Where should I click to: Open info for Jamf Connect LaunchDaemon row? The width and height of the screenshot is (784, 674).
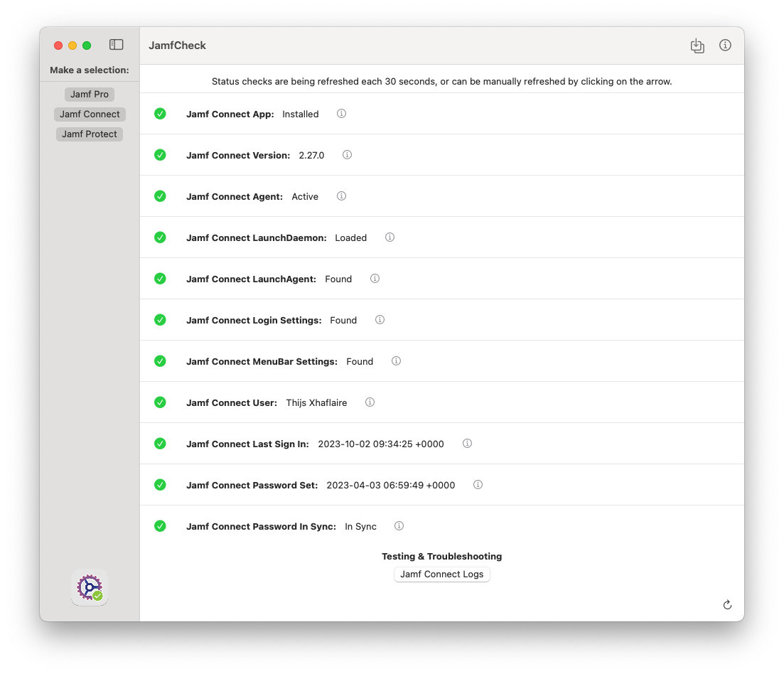(390, 237)
